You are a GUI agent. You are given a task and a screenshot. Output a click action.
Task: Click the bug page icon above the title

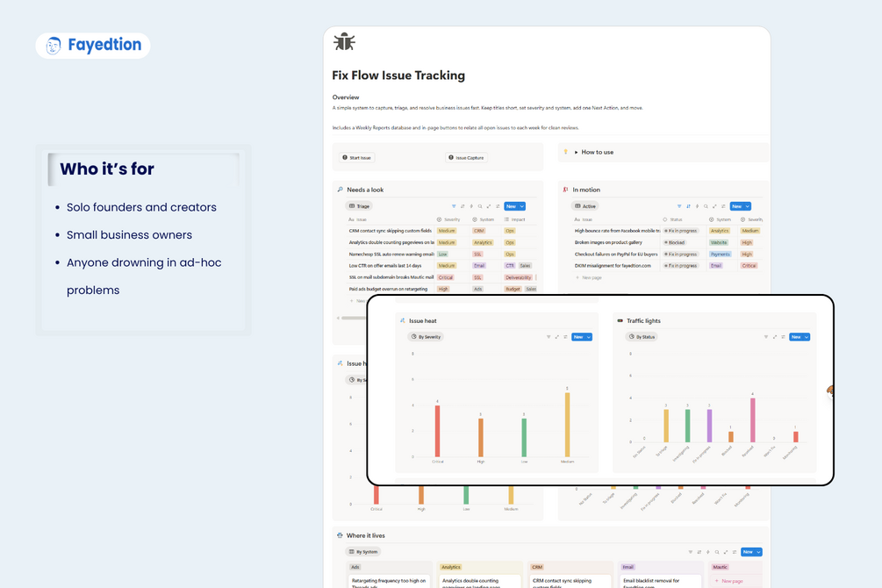pos(344,42)
